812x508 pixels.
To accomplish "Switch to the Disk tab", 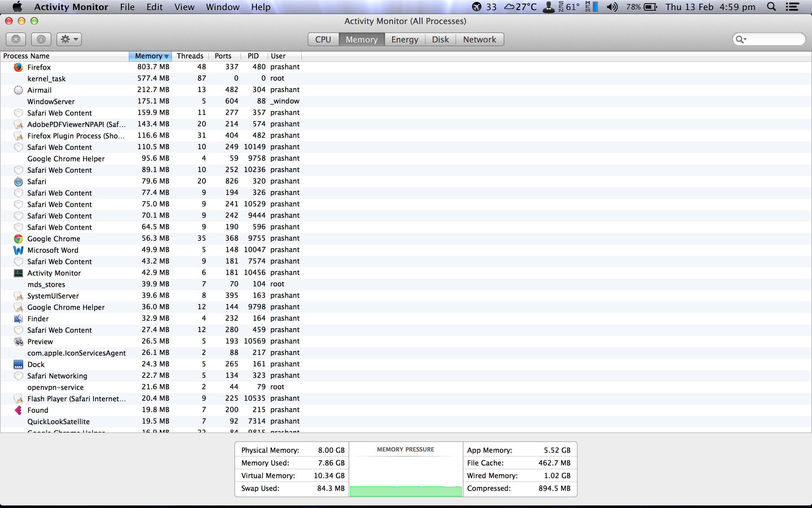I will coord(440,39).
